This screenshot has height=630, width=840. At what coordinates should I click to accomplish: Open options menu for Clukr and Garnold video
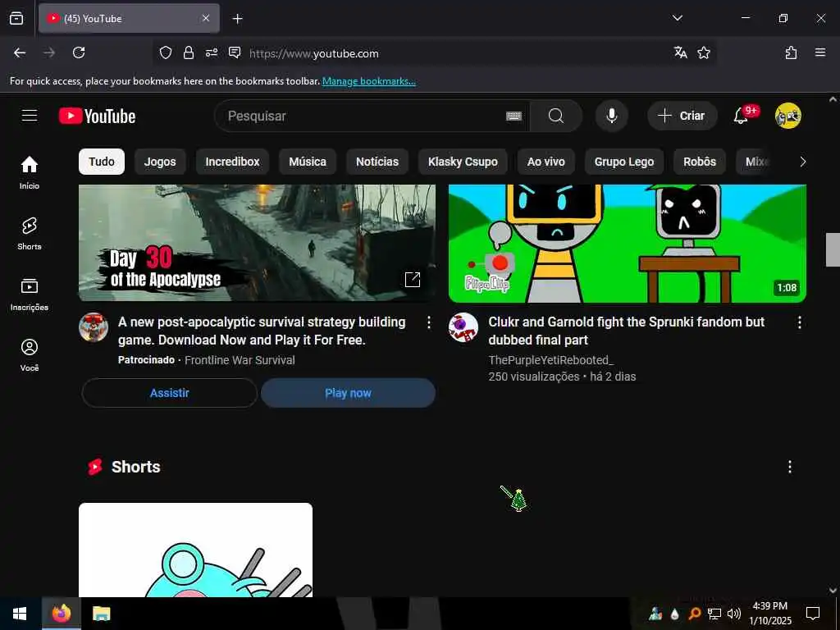pos(799,322)
